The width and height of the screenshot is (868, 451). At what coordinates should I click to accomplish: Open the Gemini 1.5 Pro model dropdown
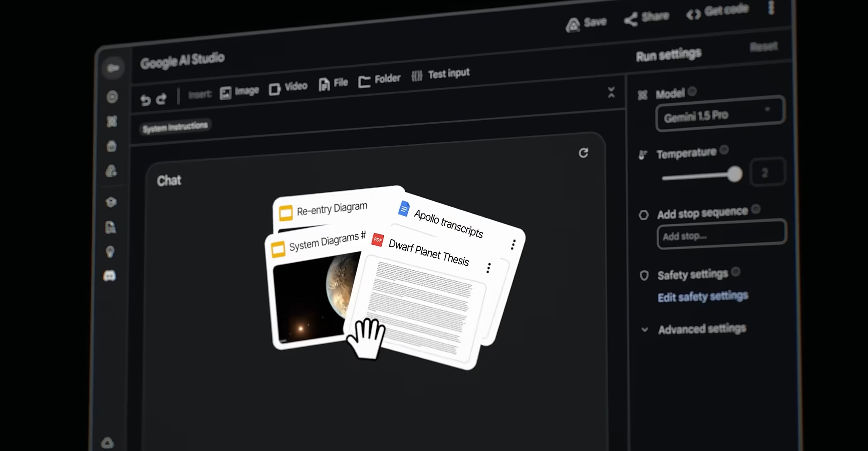click(720, 115)
